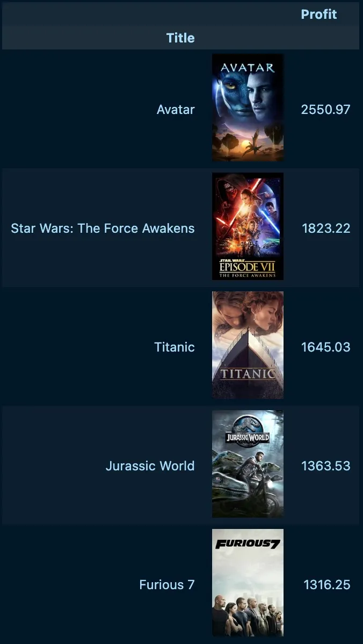Click the Title index header

180,38
